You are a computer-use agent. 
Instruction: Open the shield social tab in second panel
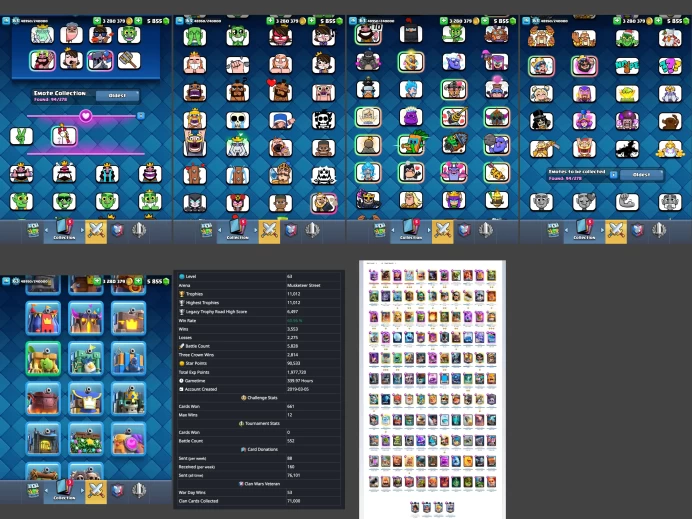(291, 231)
